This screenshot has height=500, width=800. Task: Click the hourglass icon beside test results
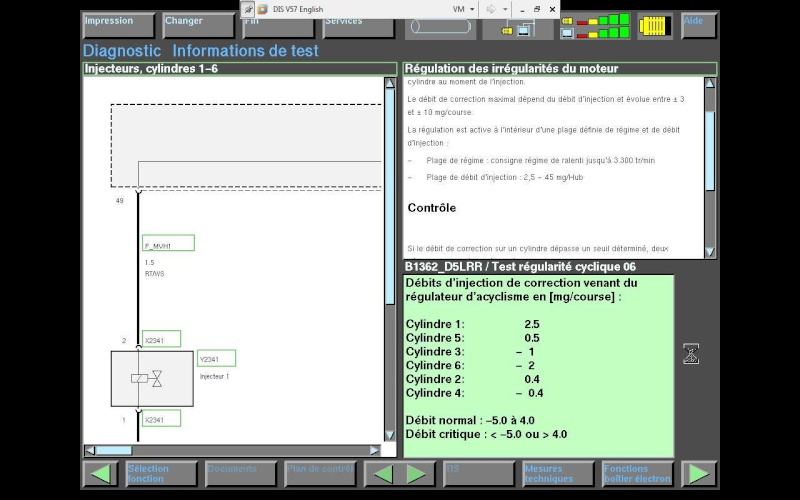691,354
